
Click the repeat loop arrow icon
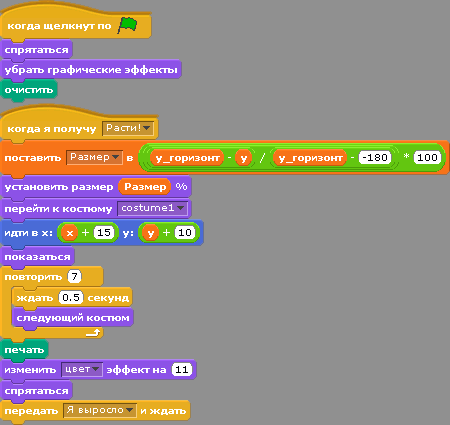coord(93,332)
